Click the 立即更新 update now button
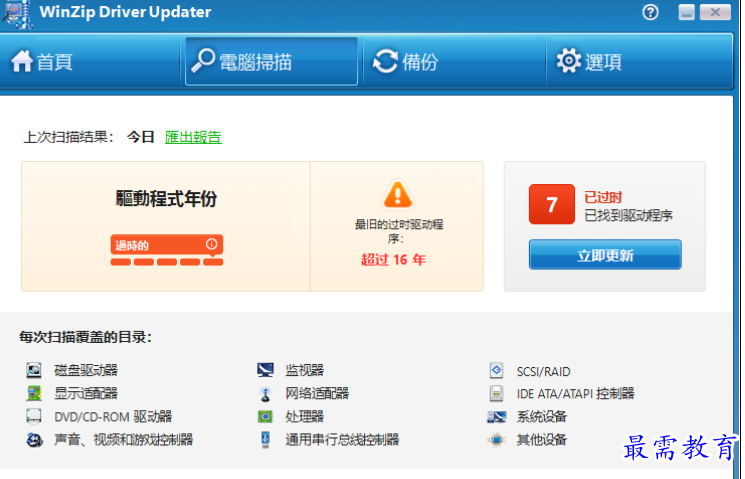745x479 pixels. (x=605, y=255)
